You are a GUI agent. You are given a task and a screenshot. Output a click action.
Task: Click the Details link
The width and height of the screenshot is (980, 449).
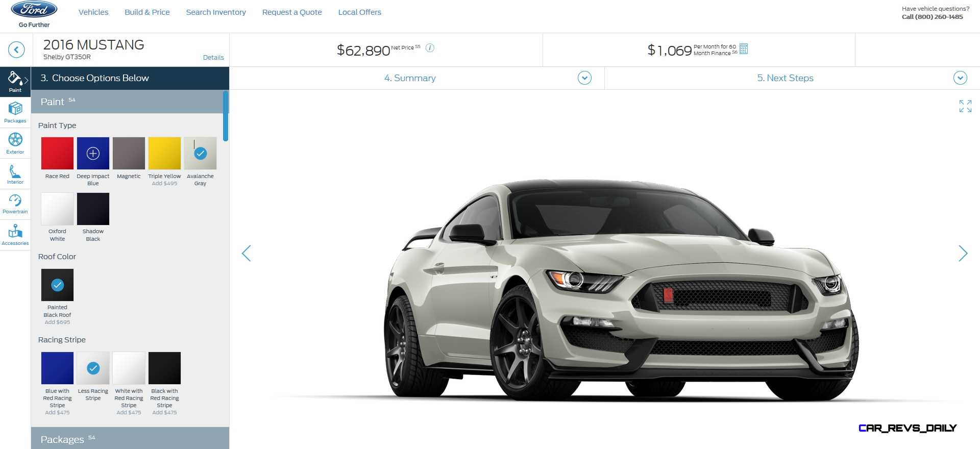tap(213, 58)
